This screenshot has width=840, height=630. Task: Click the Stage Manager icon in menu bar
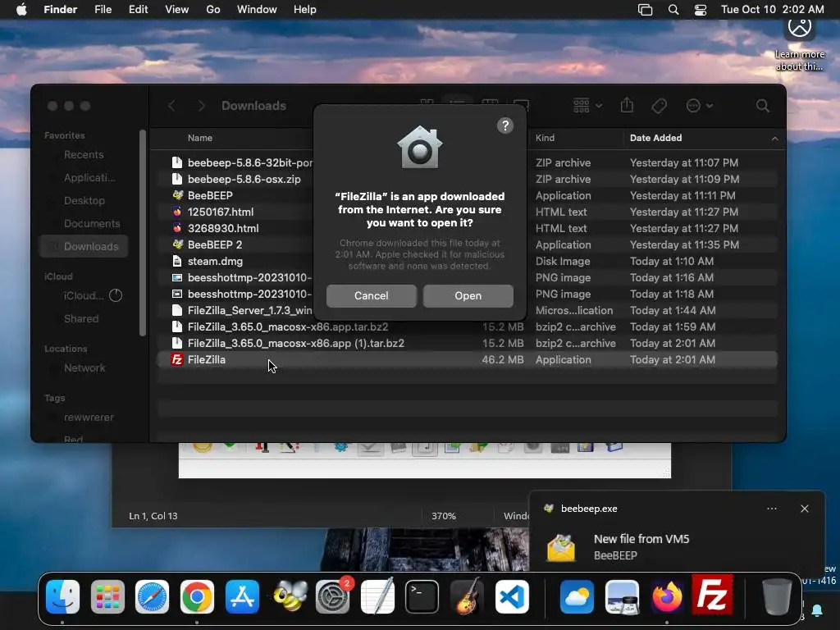[645, 10]
